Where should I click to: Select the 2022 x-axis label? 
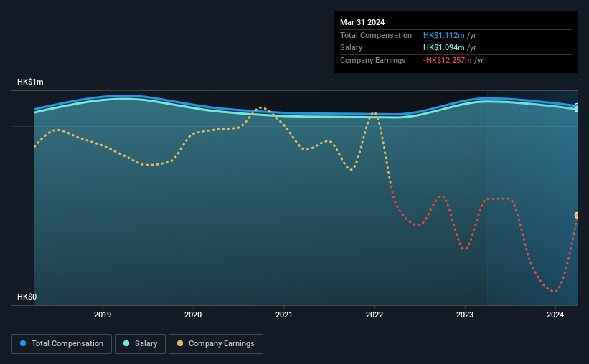(x=374, y=315)
